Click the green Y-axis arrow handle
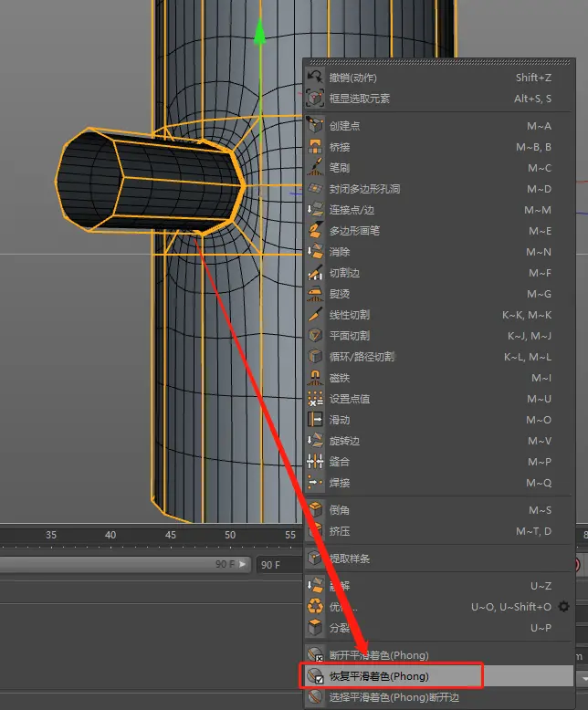This screenshot has height=710, width=588. tap(260, 32)
